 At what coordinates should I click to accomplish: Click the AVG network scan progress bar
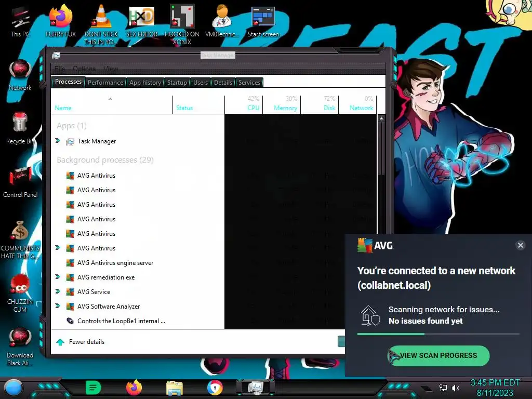pyautogui.click(x=438, y=334)
